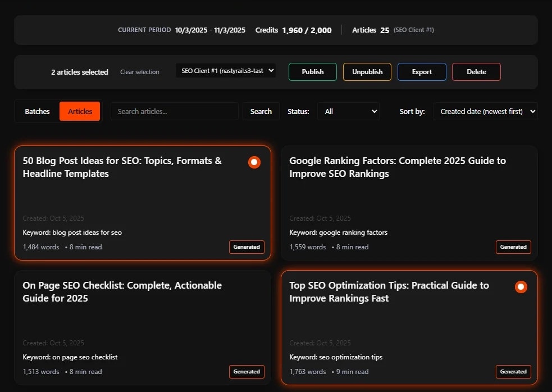Open the Google Ranking Factors article title
Screen dimensions: 552x392
click(398, 167)
